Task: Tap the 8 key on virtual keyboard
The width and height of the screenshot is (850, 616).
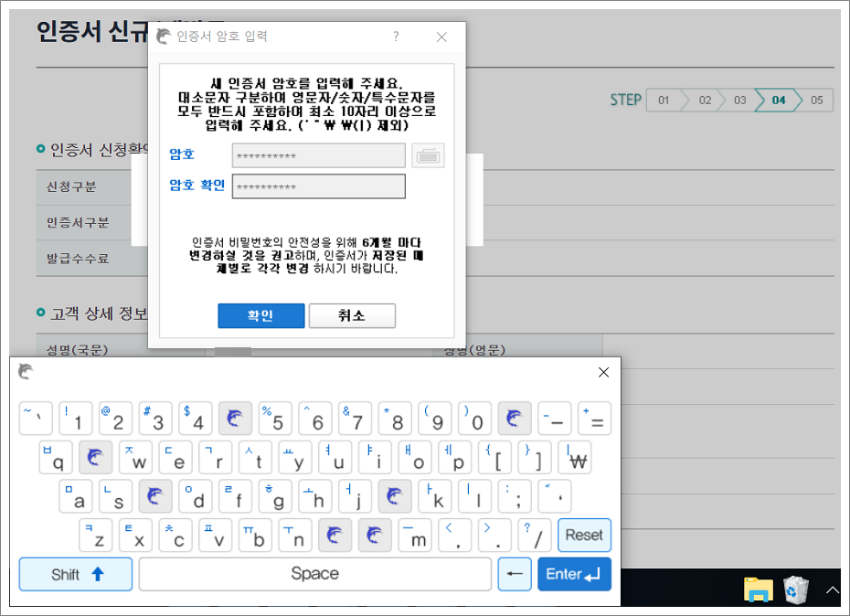Action: click(x=395, y=418)
